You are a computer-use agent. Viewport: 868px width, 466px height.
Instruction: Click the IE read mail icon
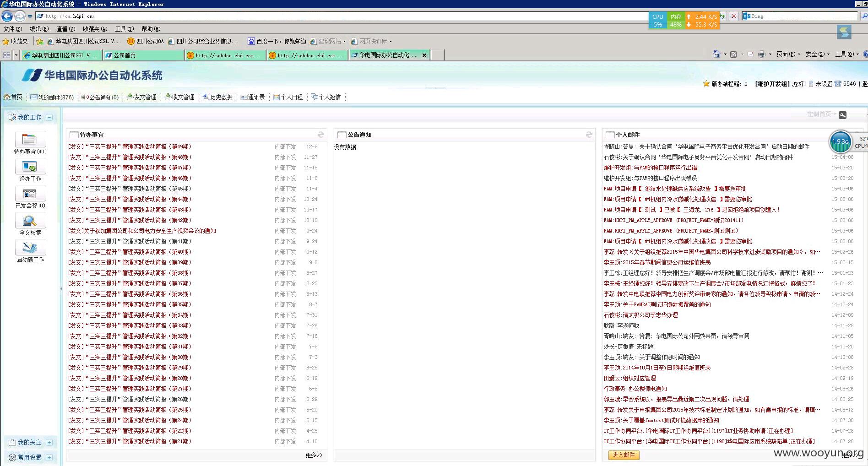pyautogui.click(x=751, y=54)
